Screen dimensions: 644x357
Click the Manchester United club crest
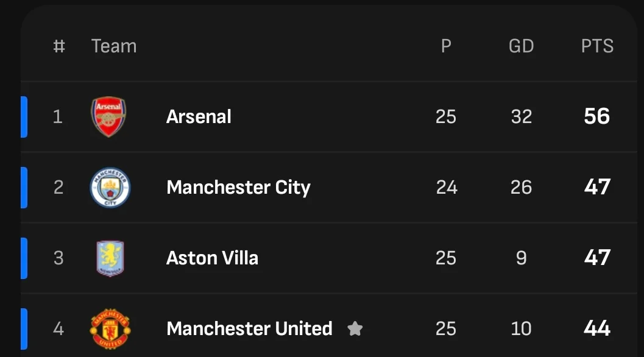(x=110, y=329)
